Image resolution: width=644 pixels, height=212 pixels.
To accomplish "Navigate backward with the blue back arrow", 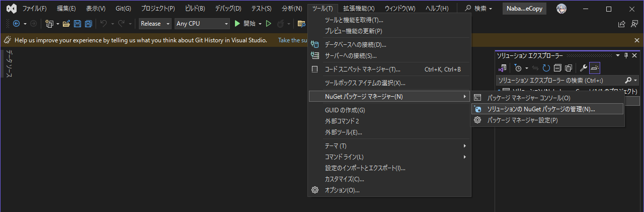I will coord(16,24).
